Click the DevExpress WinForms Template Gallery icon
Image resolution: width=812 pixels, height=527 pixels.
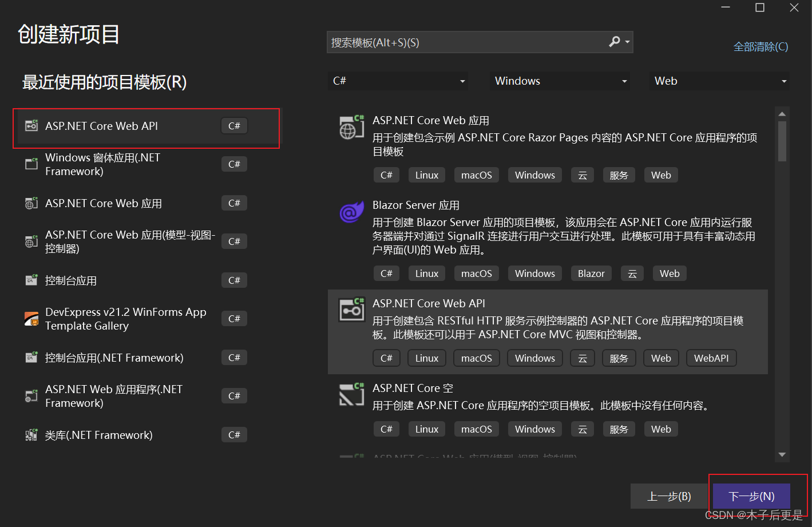31,318
